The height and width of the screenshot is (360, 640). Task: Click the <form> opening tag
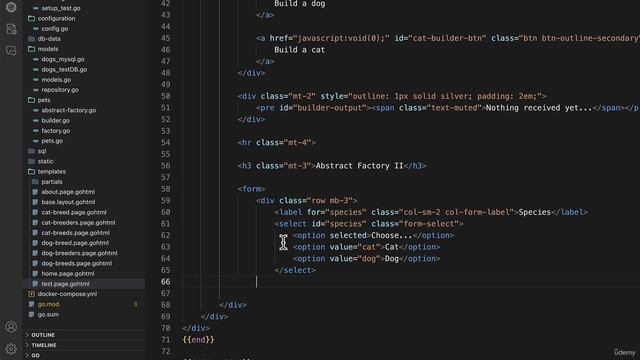(x=251, y=189)
